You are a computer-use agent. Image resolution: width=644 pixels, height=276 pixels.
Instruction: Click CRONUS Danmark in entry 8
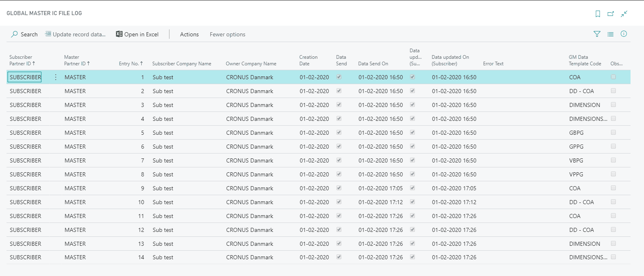point(250,174)
